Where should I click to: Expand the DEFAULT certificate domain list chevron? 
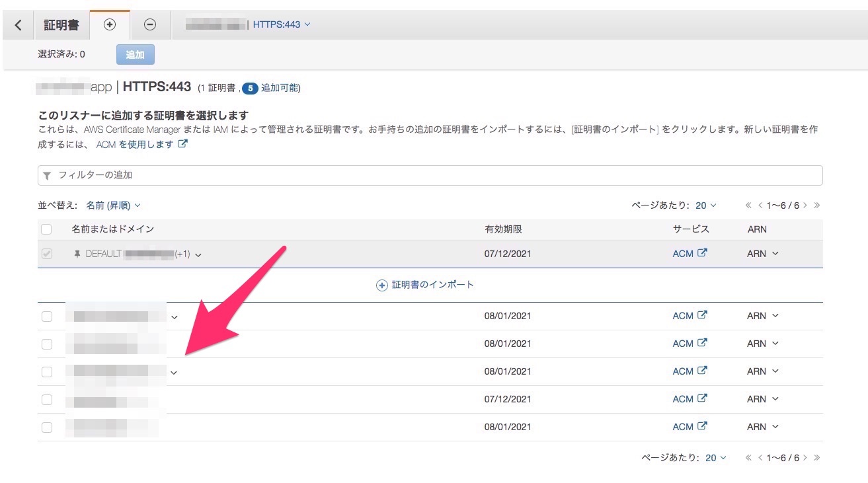[198, 255]
